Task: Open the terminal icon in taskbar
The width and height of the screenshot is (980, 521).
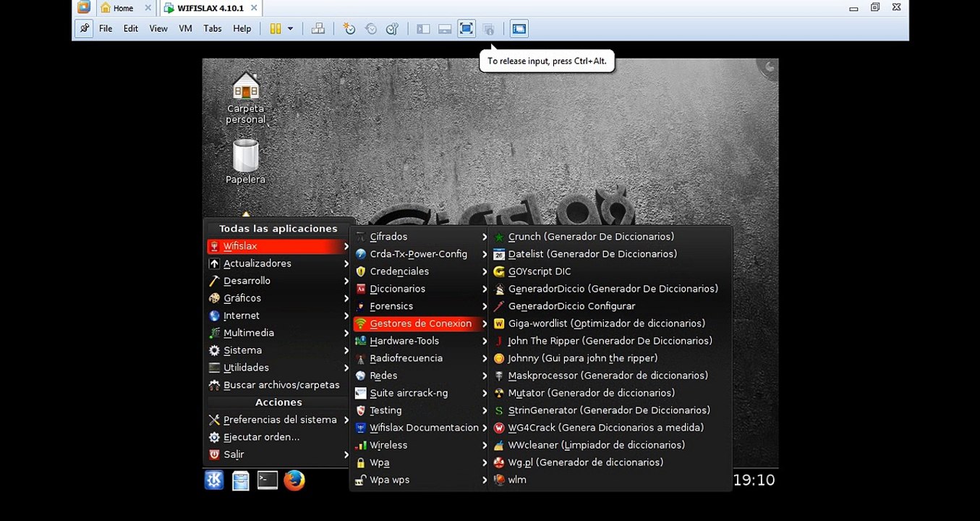Action: (268, 480)
